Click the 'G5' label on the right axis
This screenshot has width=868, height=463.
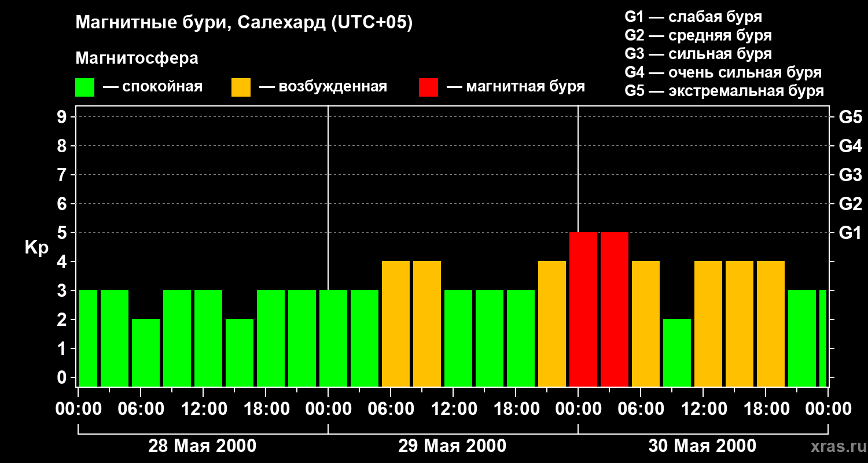tap(850, 117)
